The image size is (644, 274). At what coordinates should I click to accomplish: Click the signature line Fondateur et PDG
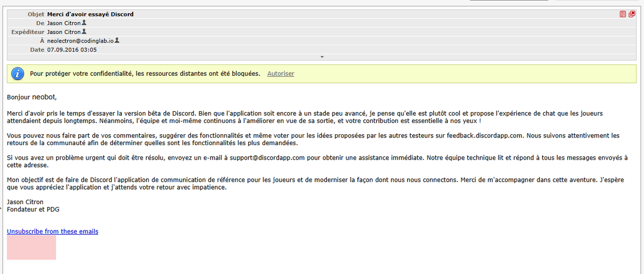point(33,209)
